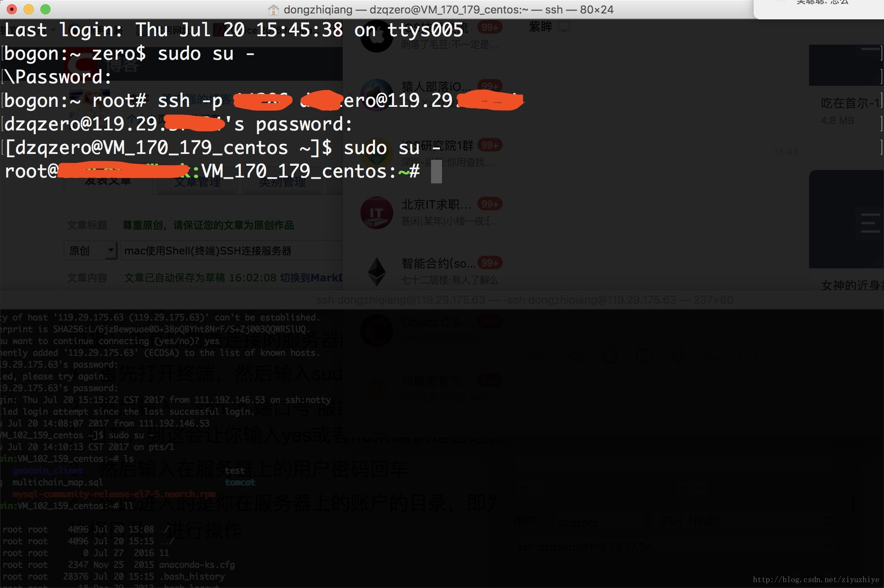The height and width of the screenshot is (588, 884).
Task: Open the Ethereum-logo 智能合约 chat avatar
Action: pyautogui.click(x=377, y=272)
